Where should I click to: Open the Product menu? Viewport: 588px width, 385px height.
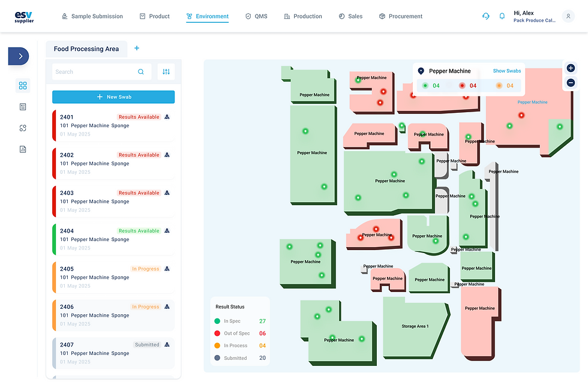coord(155,16)
